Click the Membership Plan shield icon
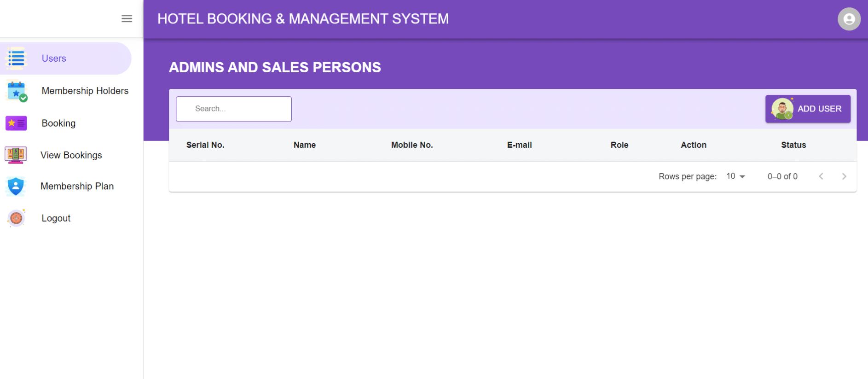This screenshot has height=379, width=868. coord(16,186)
